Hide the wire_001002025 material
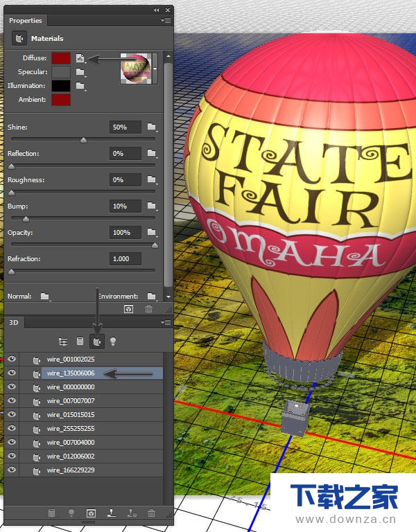 tap(12, 359)
